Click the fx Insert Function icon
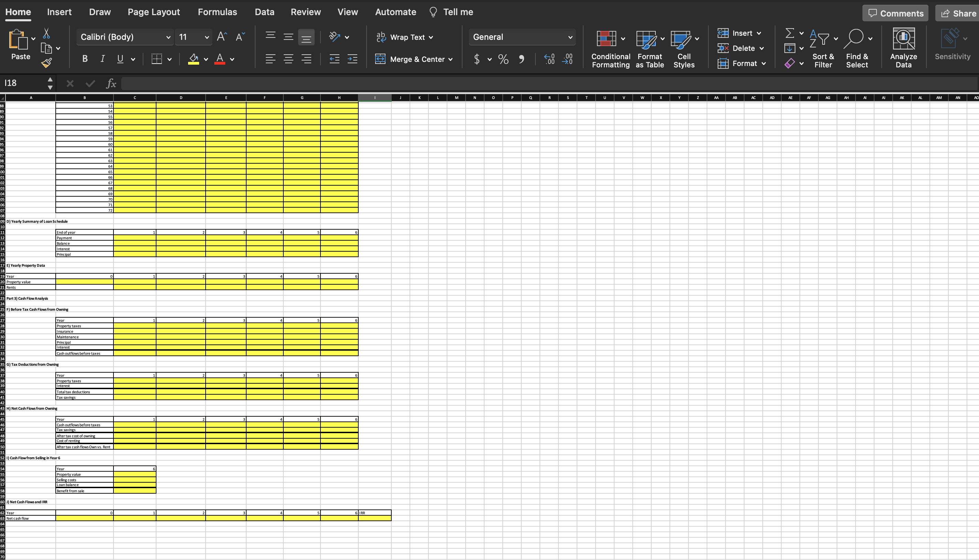Image resolution: width=979 pixels, height=560 pixels. [111, 83]
